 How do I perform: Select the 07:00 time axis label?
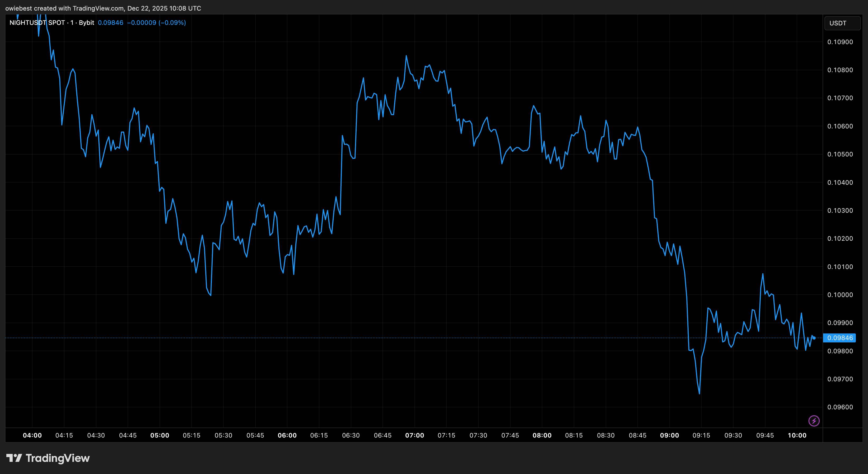point(415,435)
